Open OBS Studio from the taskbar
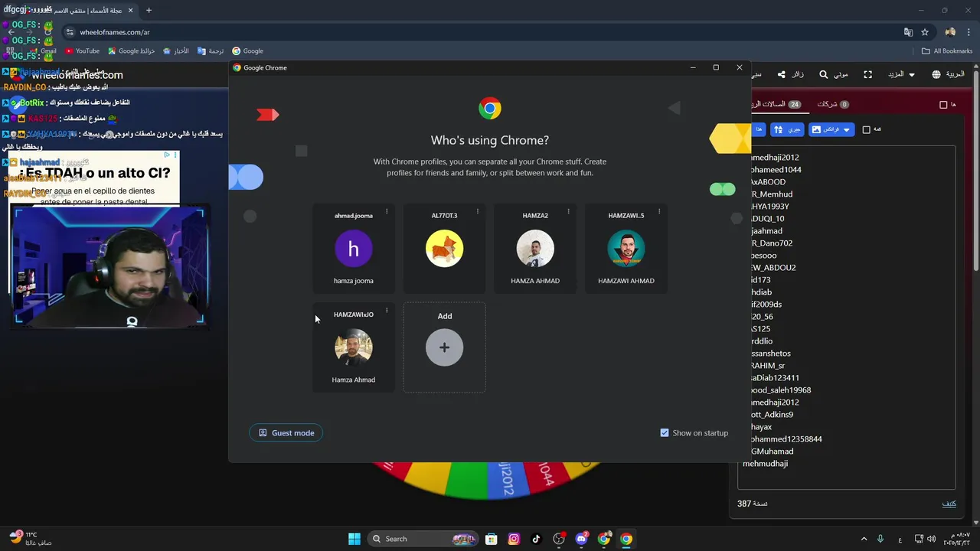 click(x=559, y=539)
